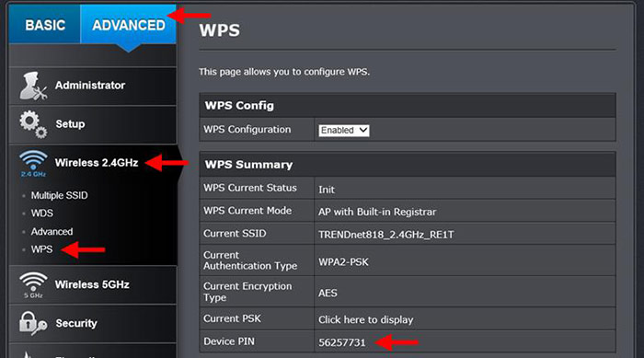Click the Wireless 2.4GHz wifi icon
This screenshot has height=358, width=644.
(33, 163)
